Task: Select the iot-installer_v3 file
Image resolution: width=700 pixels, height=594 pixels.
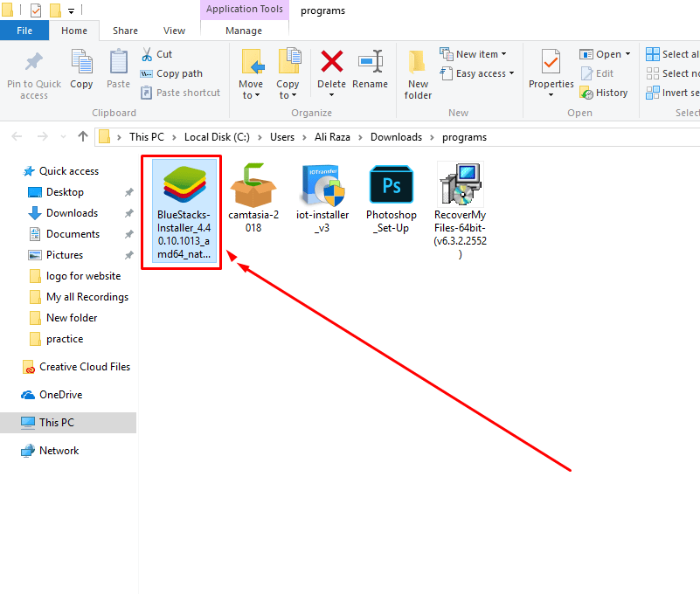Action: [x=324, y=185]
